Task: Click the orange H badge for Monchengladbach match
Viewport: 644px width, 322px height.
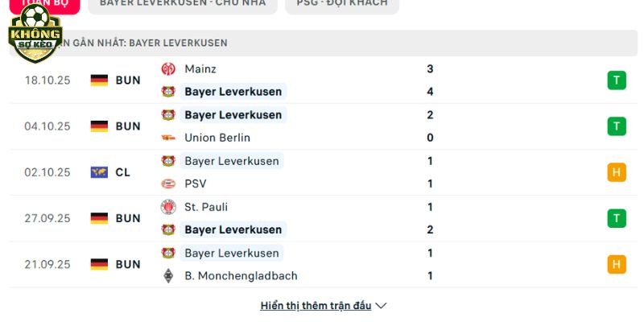Action: (617, 264)
